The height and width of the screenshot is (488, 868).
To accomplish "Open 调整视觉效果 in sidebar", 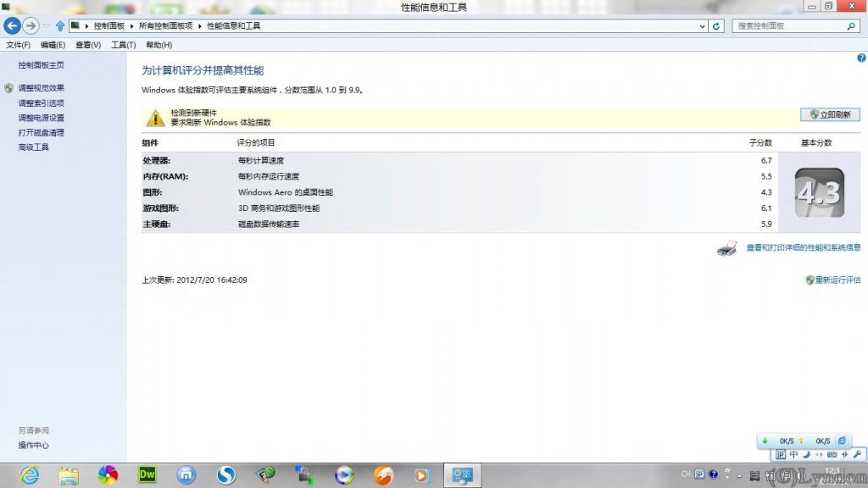I will point(41,88).
